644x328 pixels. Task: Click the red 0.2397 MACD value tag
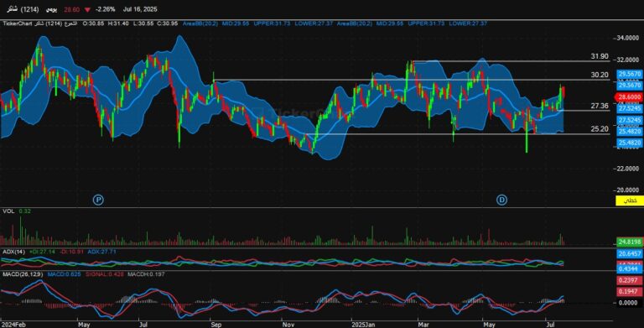point(629,281)
